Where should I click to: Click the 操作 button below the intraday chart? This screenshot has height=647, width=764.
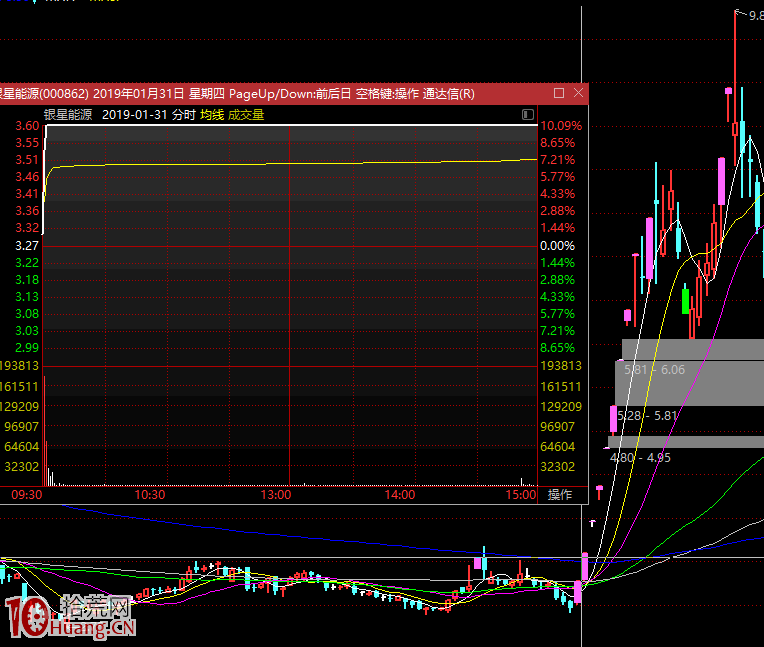click(560, 495)
